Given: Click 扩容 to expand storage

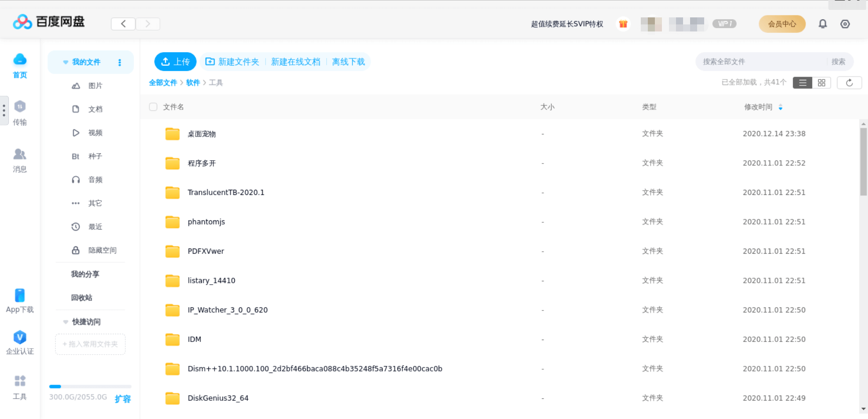Looking at the screenshot, I should pyautogui.click(x=123, y=399).
